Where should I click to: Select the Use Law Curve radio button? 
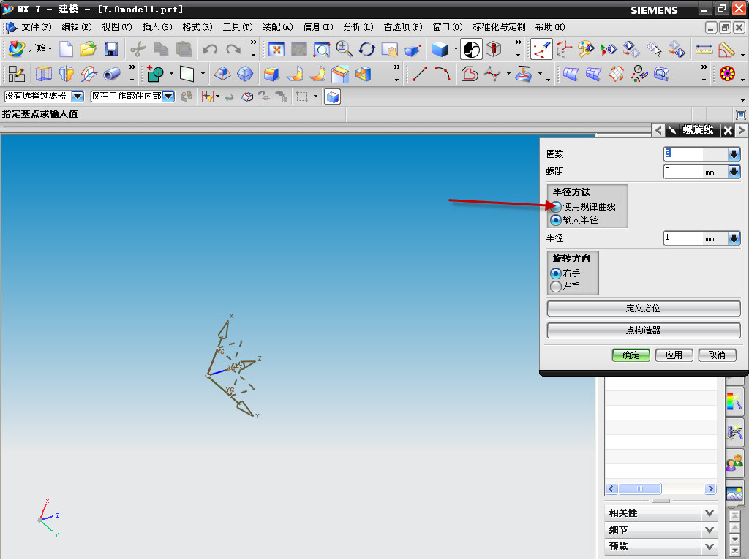click(556, 207)
